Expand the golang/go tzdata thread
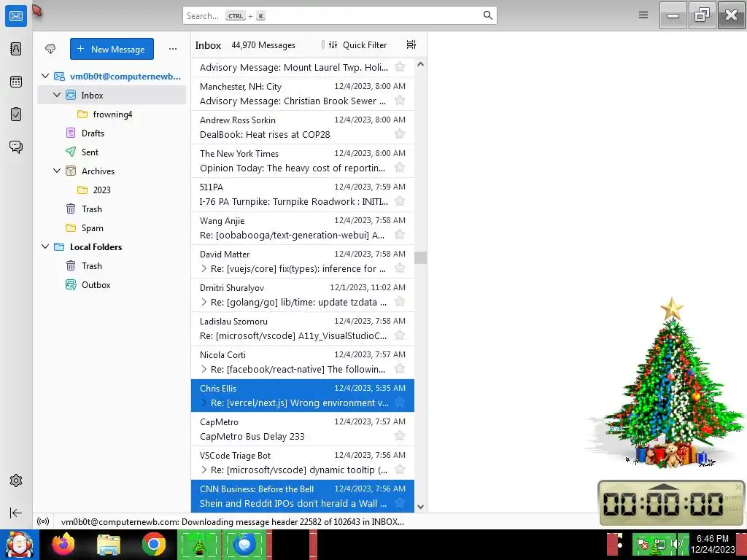 tap(204, 302)
